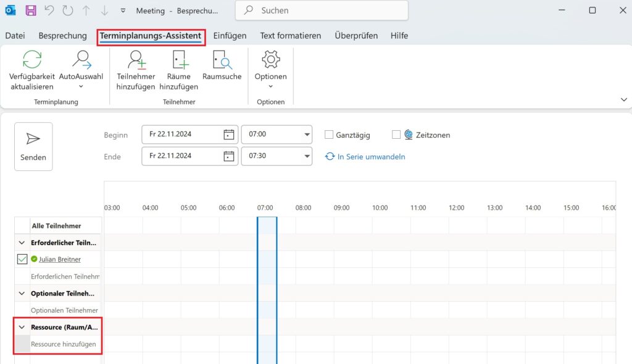The image size is (632, 364).
Task: Select the Alle Teilnehmer row header
Action: pos(56,226)
